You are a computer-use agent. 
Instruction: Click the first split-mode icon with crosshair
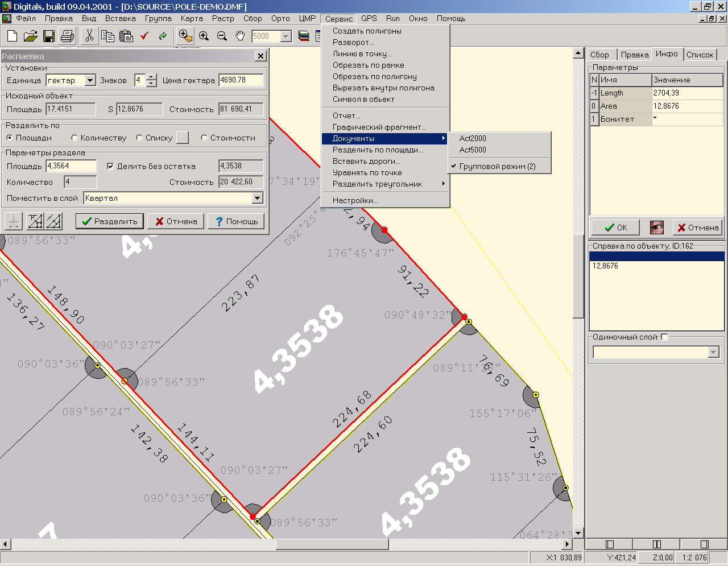click(x=14, y=221)
